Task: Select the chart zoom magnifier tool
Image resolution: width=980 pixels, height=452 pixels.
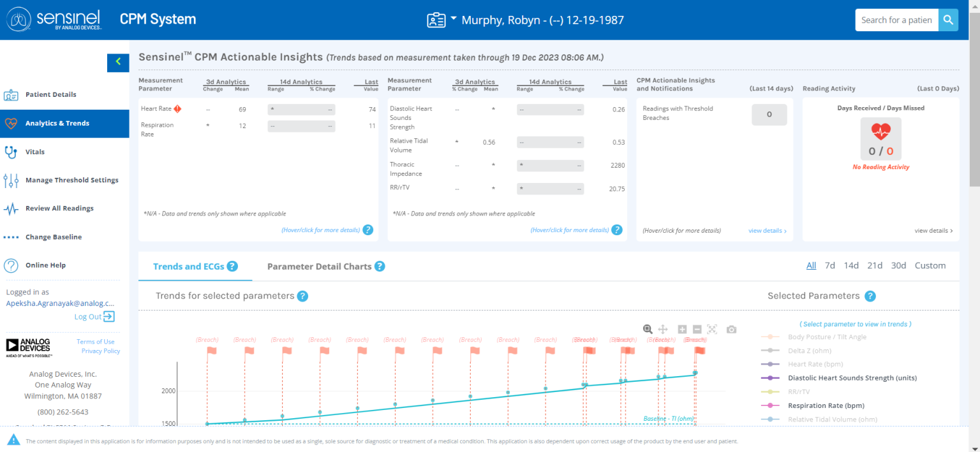Action: [648, 329]
